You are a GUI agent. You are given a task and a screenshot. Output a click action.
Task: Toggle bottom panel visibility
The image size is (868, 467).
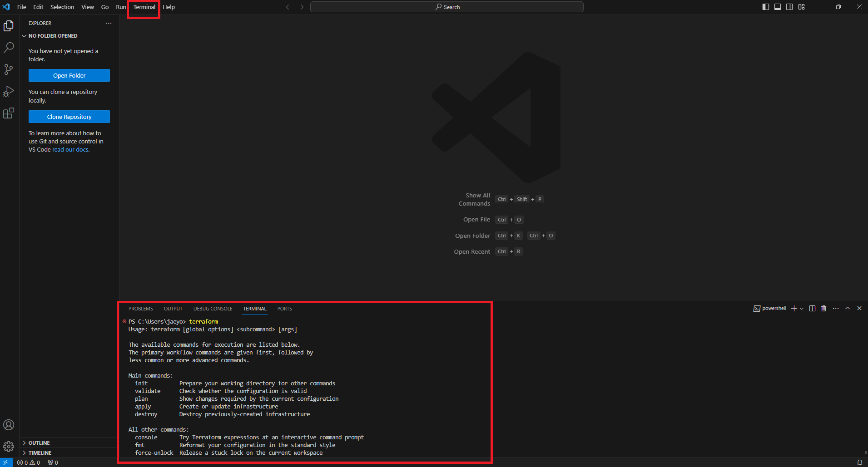point(778,7)
